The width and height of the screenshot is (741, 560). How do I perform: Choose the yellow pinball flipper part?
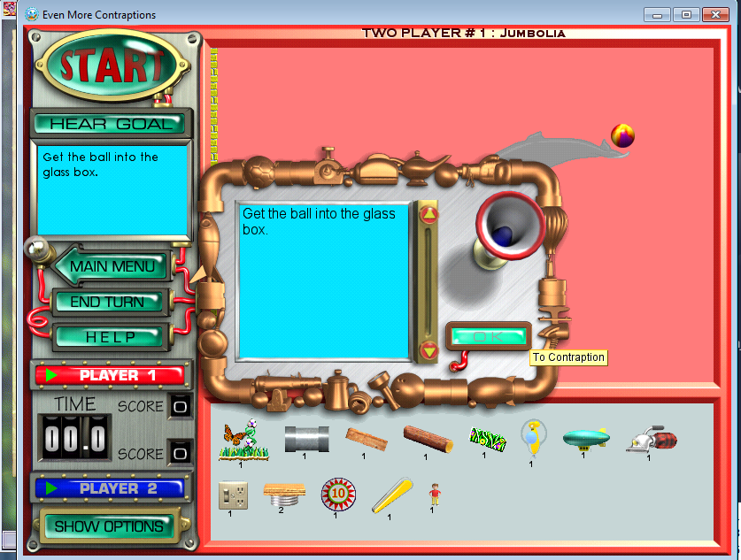(390, 495)
